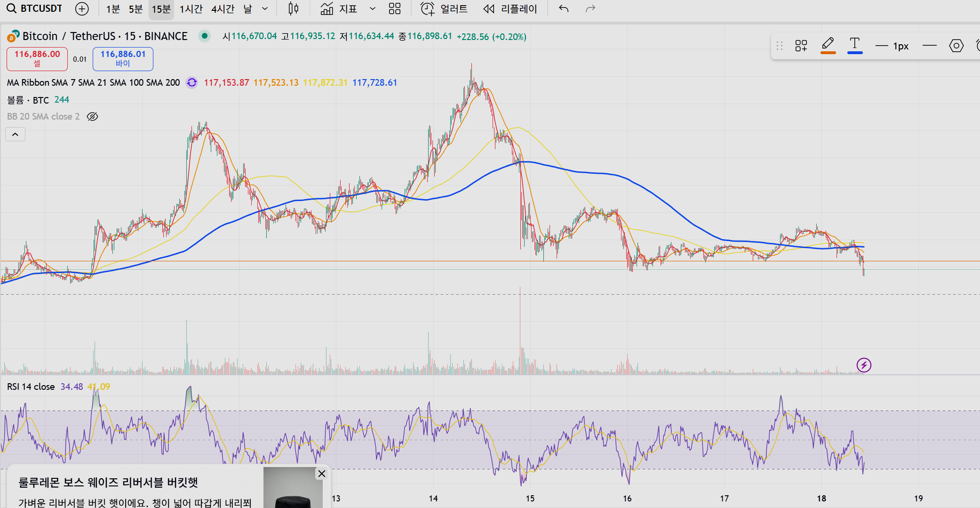Click the RSI value 34.48

pos(72,387)
